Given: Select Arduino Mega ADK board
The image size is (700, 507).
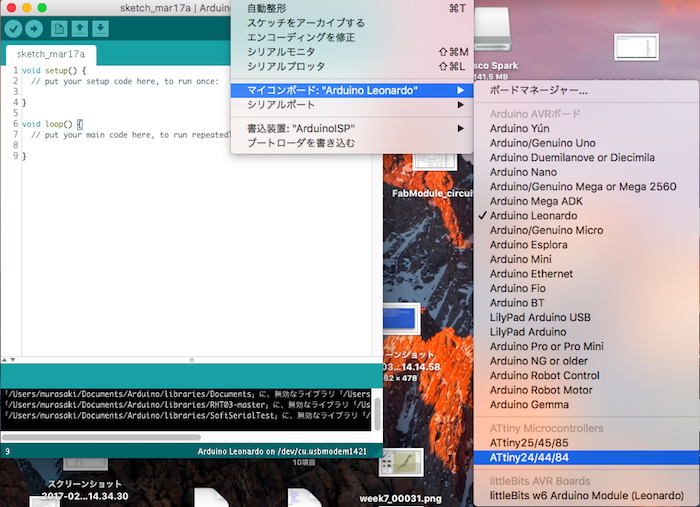Looking at the screenshot, I should click(x=586, y=201).
